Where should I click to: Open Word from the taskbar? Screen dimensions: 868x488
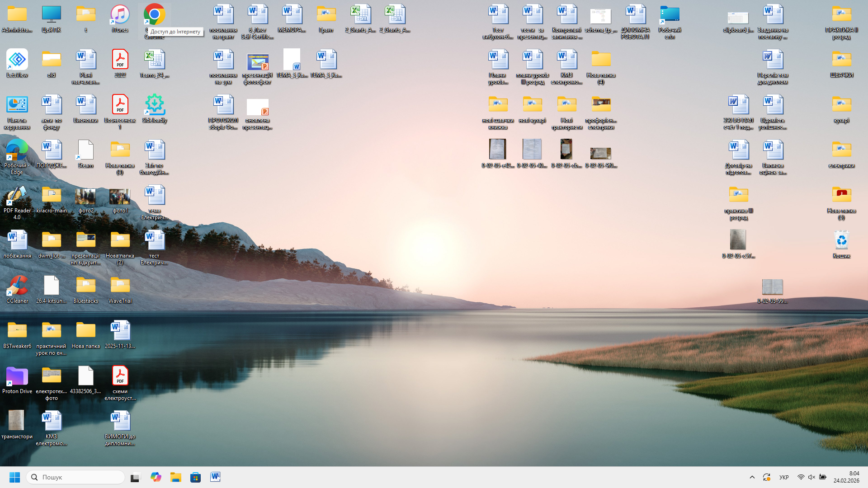coord(215,477)
